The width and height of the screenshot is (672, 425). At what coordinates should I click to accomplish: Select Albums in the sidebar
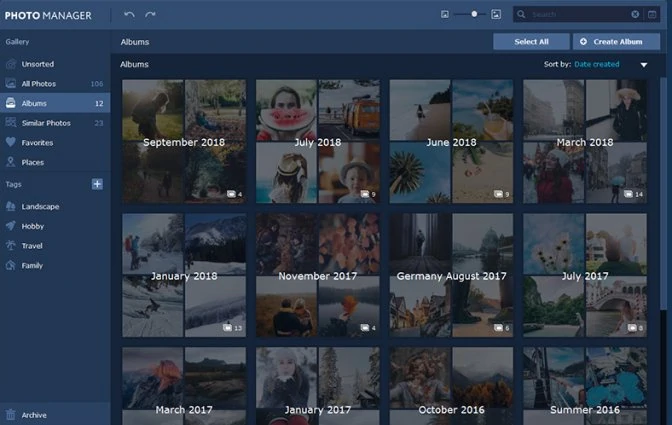pos(55,103)
